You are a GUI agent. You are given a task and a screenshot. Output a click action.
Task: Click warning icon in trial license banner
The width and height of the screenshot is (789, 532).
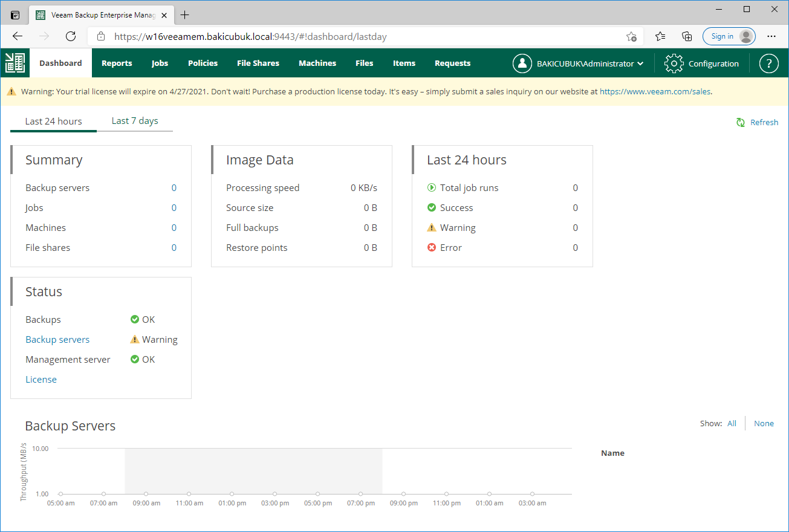tap(11, 92)
